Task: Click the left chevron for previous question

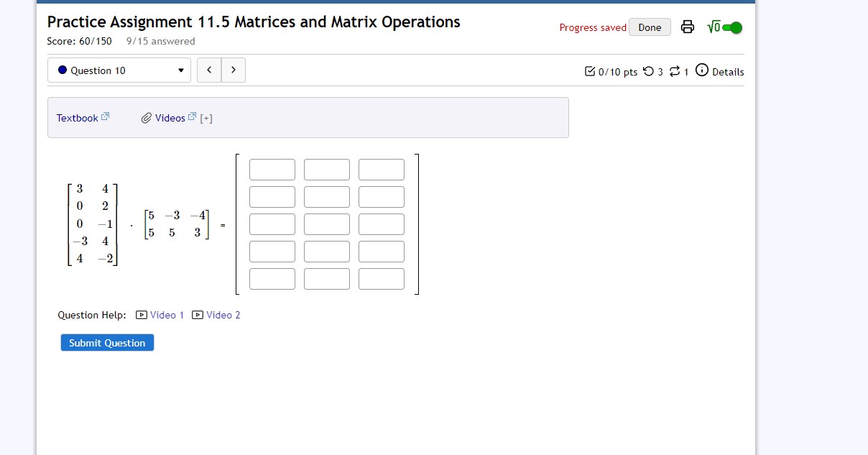Action: [209, 70]
